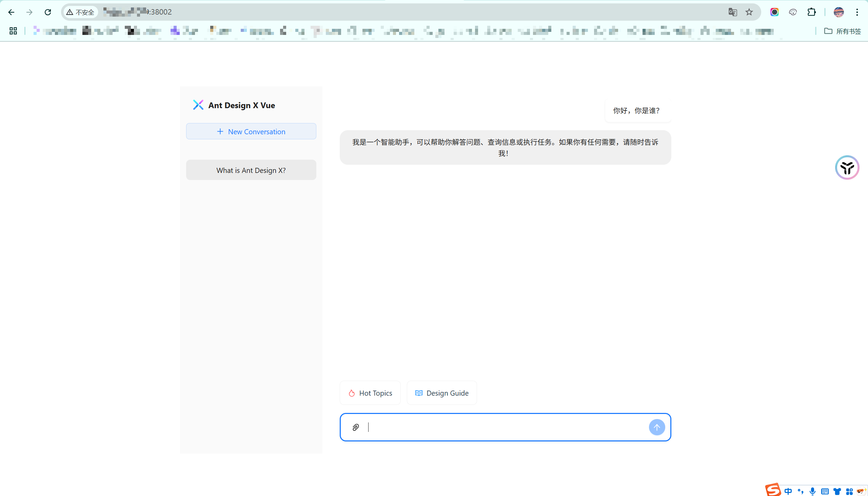Open the browser extensions puzzle icon
Image resolution: width=868 pixels, height=496 pixels.
click(811, 12)
